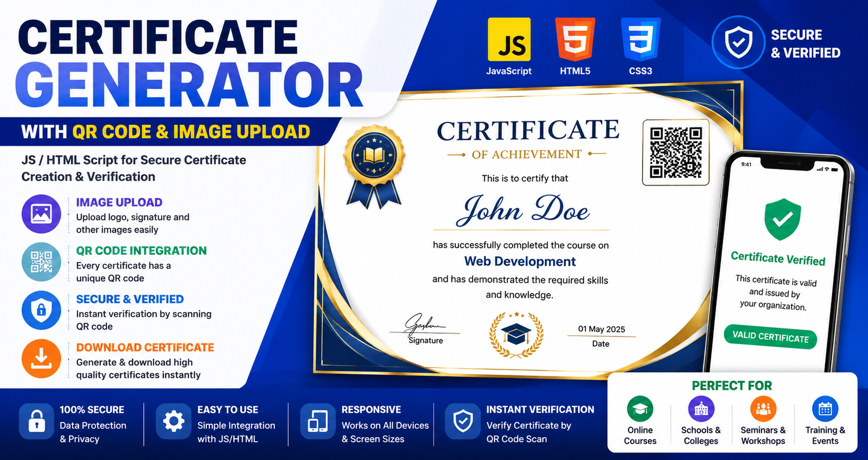Screen dimensions: 868x460
Task: Click 'Verify Certificate by' footer text
Action: tap(529, 425)
